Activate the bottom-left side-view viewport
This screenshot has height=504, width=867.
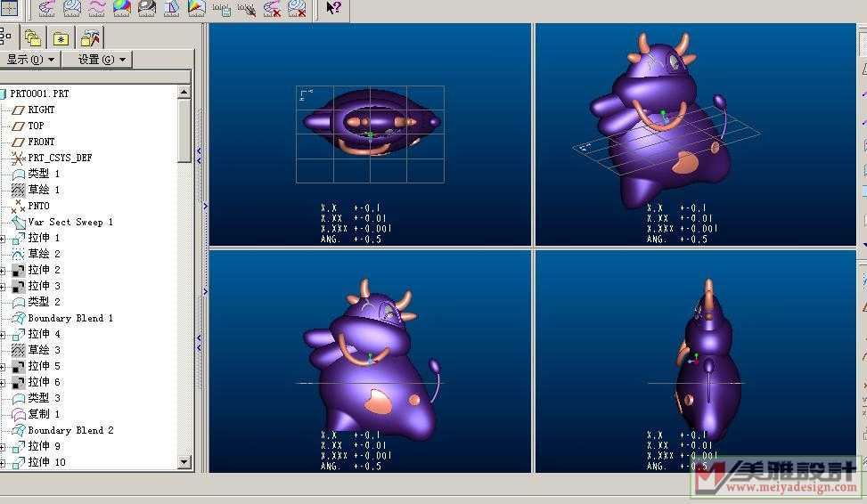pos(370,361)
